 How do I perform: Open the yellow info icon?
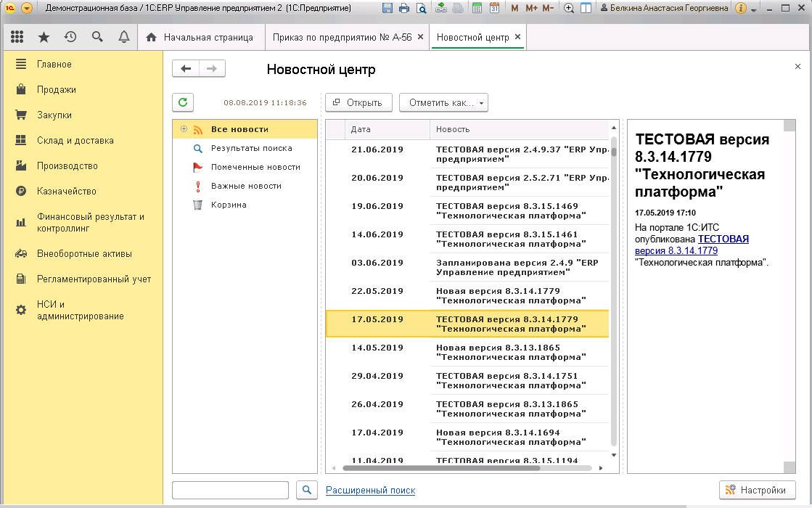click(x=741, y=8)
